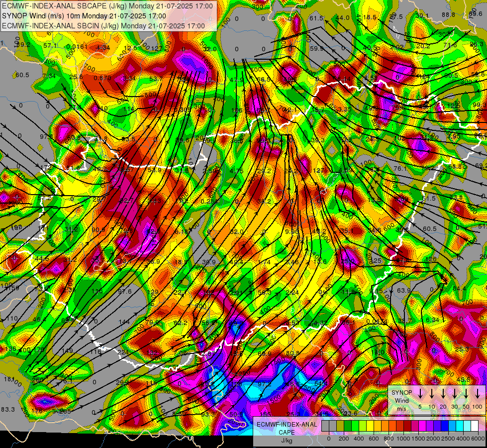Image resolution: width=487 pixels, height=448 pixels.
Task: Click the 'CAPE' word in bottom legend
Action: pos(287,433)
